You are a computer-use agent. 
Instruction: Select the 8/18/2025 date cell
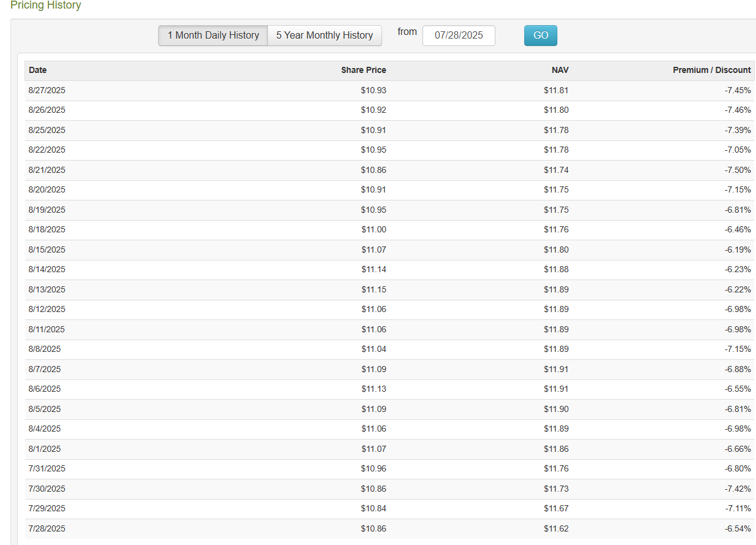click(47, 230)
